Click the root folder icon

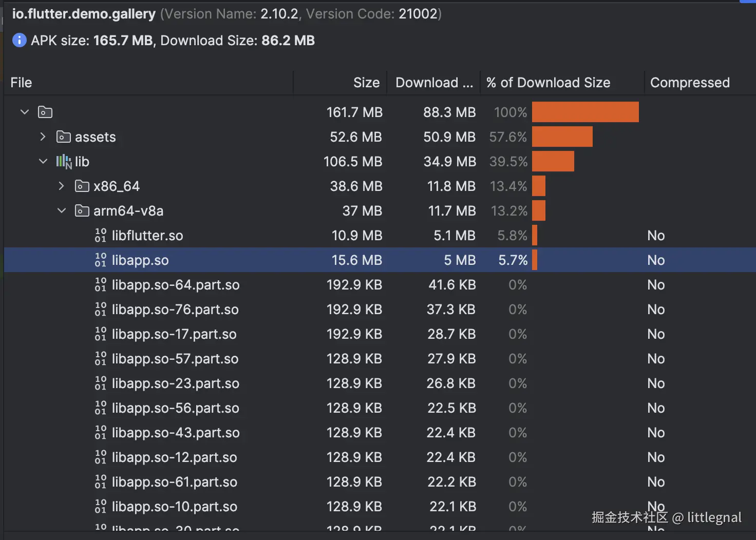click(45, 112)
